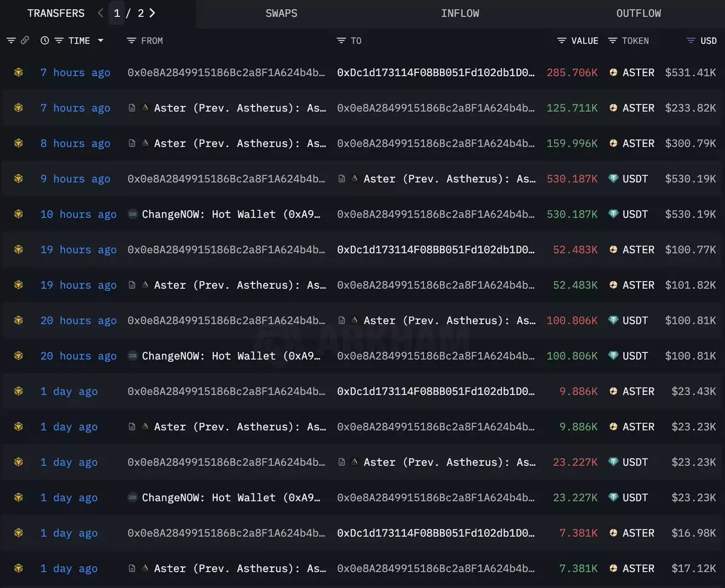
Task: Open the TO column filter
Action: click(341, 40)
